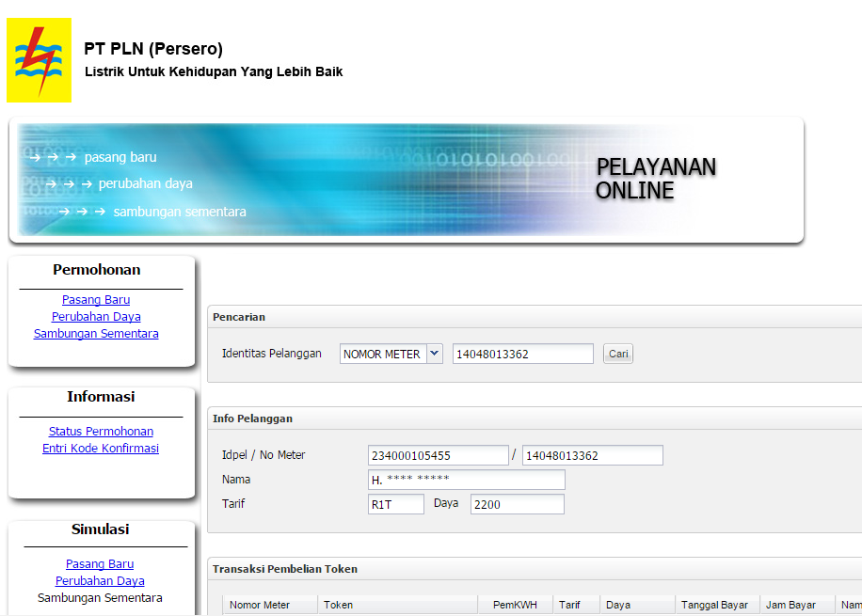
Task: Click the Info Pelanggan panel title
Action: tap(253, 419)
